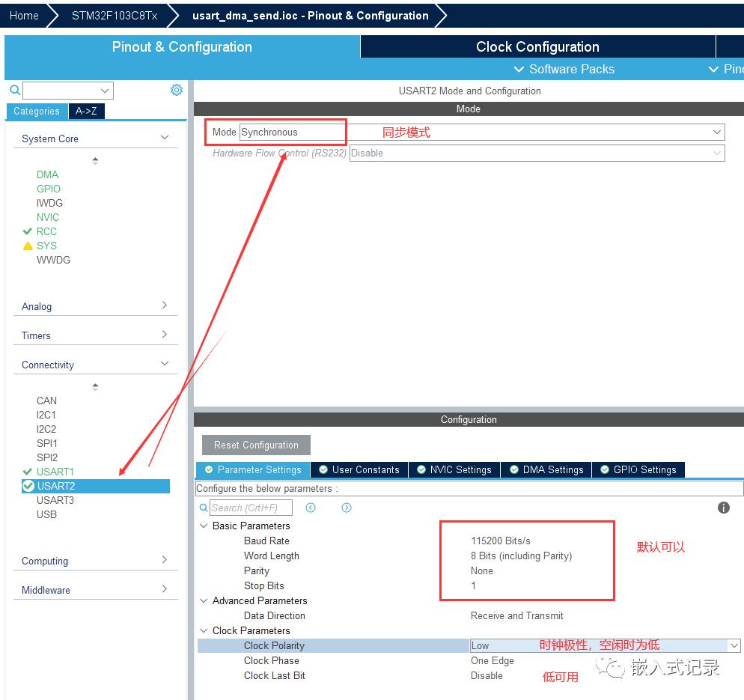Expand the Middleware category
The height and width of the screenshot is (700, 744).
[x=165, y=589]
